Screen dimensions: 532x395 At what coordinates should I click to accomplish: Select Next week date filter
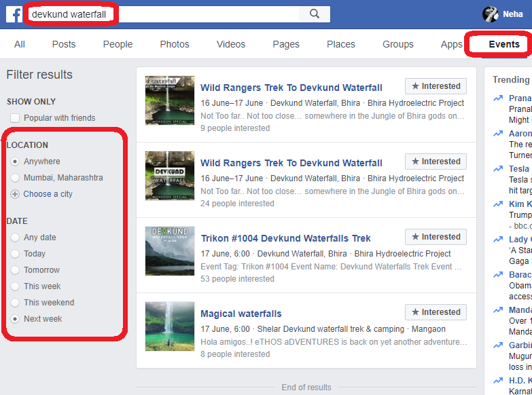click(15, 319)
